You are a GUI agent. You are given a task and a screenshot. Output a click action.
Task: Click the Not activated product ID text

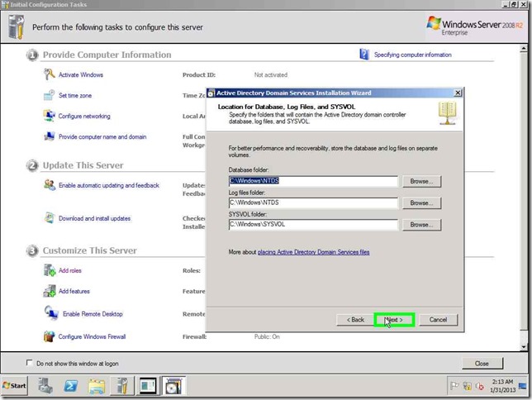coord(271,74)
